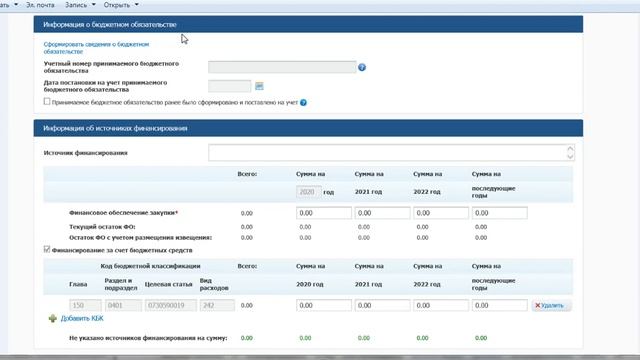Click Вид расходов field 242
The width and height of the screenshot is (640, 360).
[x=217, y=305]
